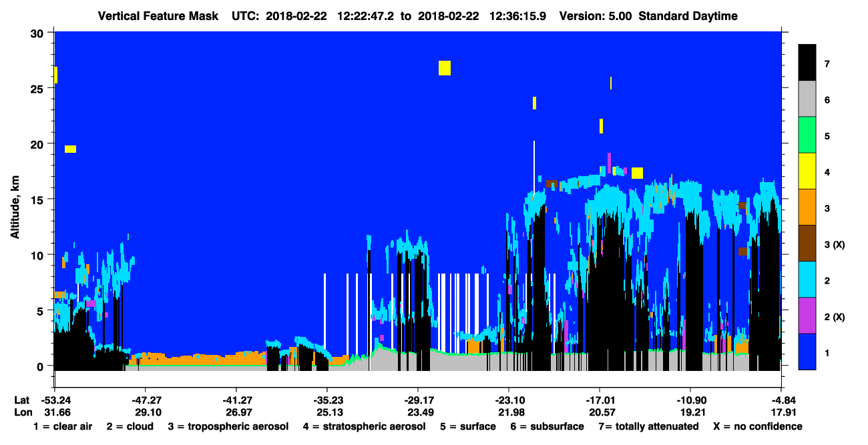This screenshot has height=445, width=868.
Task: Select the yellow stratospheric aerosol legend swatch
Action: pyautogui.click(x=807, y=171)
